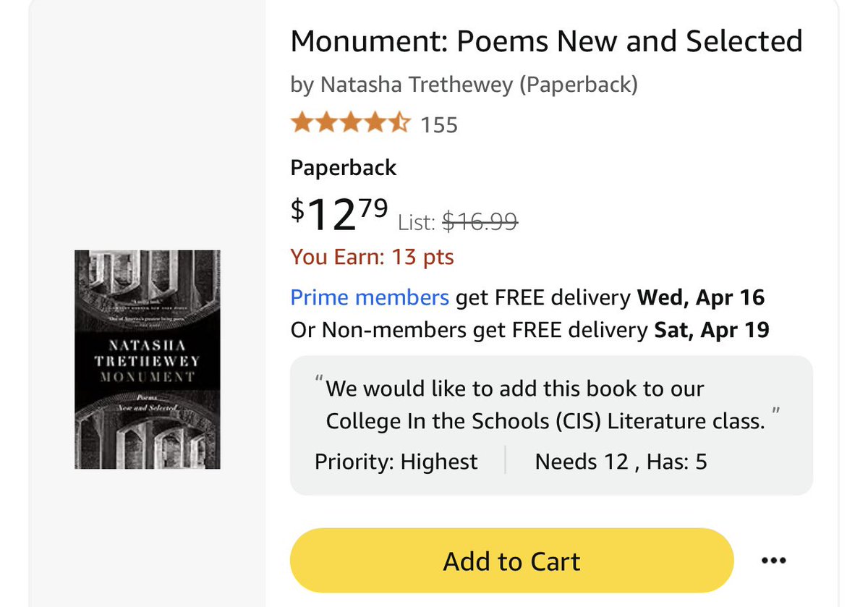Click the Monument book cover thumbnail
Screen dimensions: 868x607
[148, 359]
